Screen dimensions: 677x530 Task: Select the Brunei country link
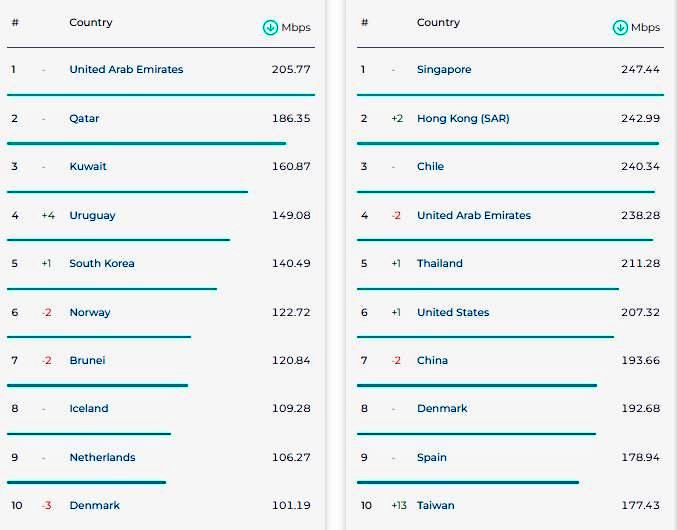click(87, 360)
